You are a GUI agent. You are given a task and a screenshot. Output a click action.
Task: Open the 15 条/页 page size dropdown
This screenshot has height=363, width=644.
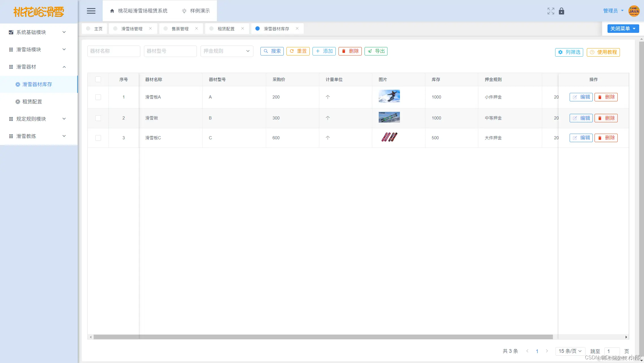570,351
